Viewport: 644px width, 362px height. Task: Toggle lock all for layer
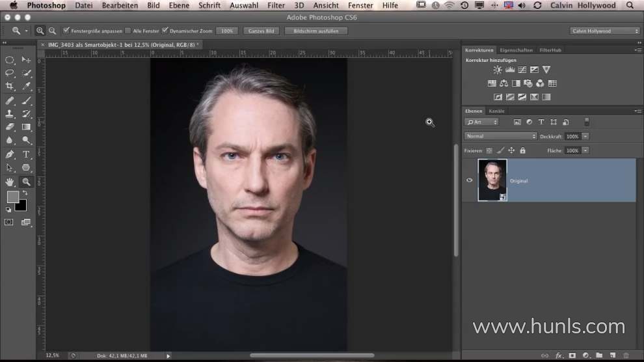tap(522, 150)
